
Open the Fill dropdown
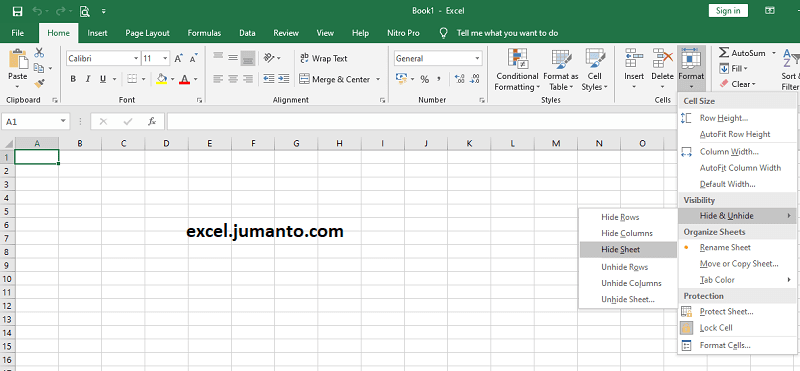[x=733, y=68]
